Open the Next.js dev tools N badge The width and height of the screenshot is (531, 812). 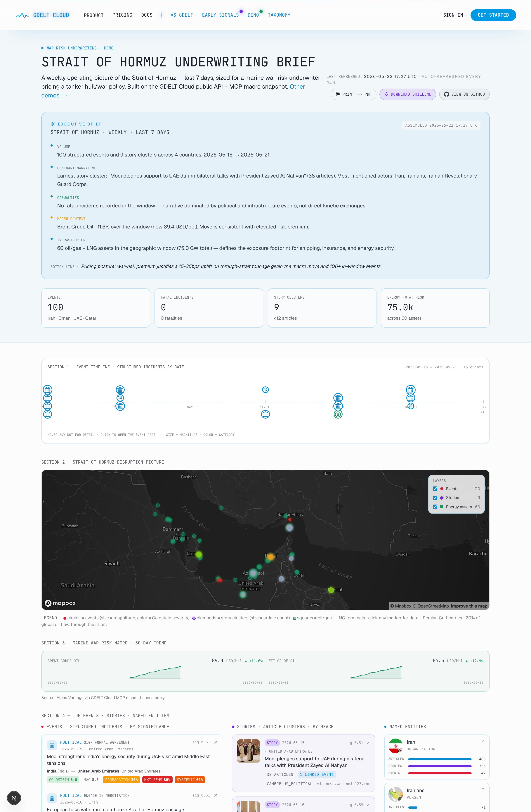pos(14,798)
